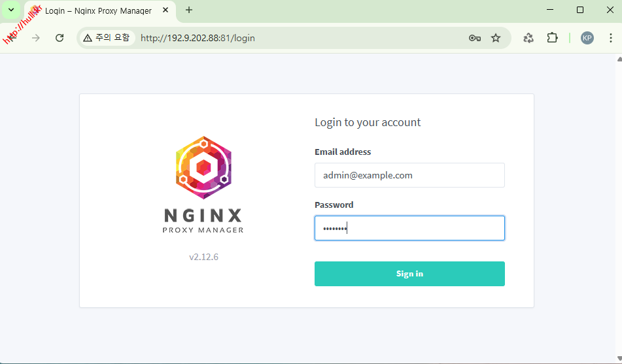Reload the login page
This screenshot has height=364, width=622.
point(60,38)
